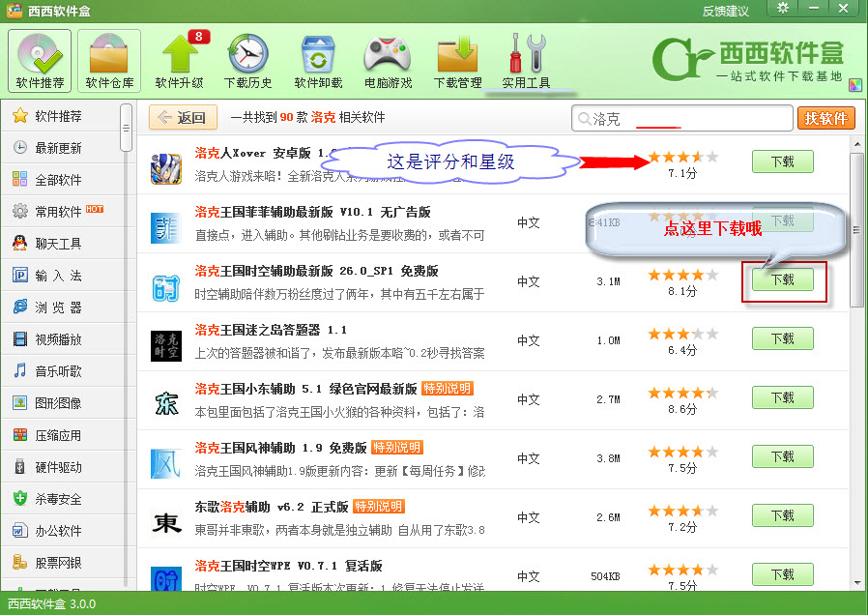Click the results list scrollbar thumb
Image resolution: width=868 pixels, height=615 pixels.
point(856,229)
